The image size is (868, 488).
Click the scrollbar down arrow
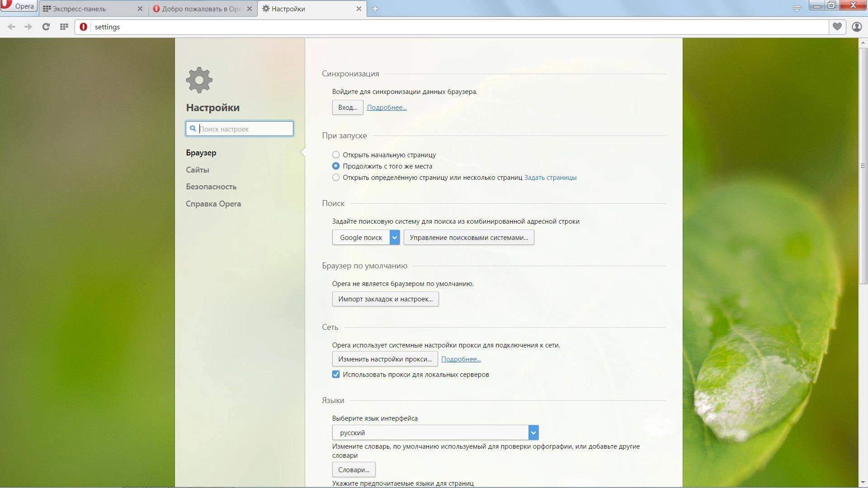863,483
